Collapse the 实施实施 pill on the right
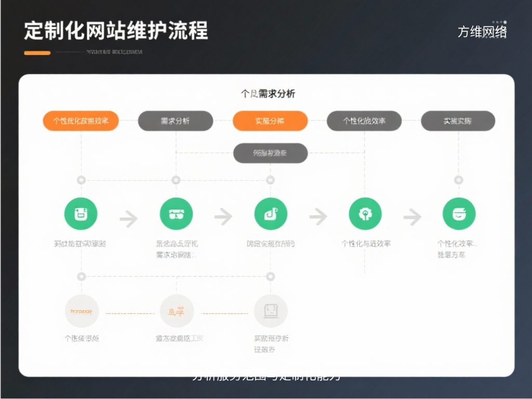The image size is (532, 399). tap(458, 121)
